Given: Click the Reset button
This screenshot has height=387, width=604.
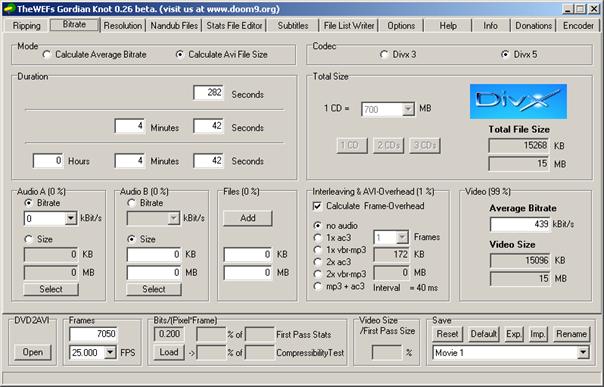Looking at the screenshot, I should pos(447,334).
